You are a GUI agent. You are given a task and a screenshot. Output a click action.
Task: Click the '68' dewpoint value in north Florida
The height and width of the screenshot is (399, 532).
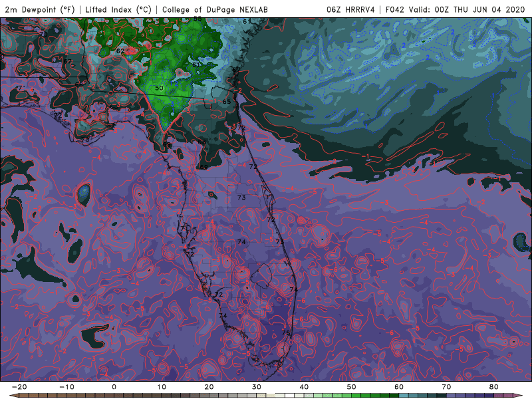click(201, 142)
